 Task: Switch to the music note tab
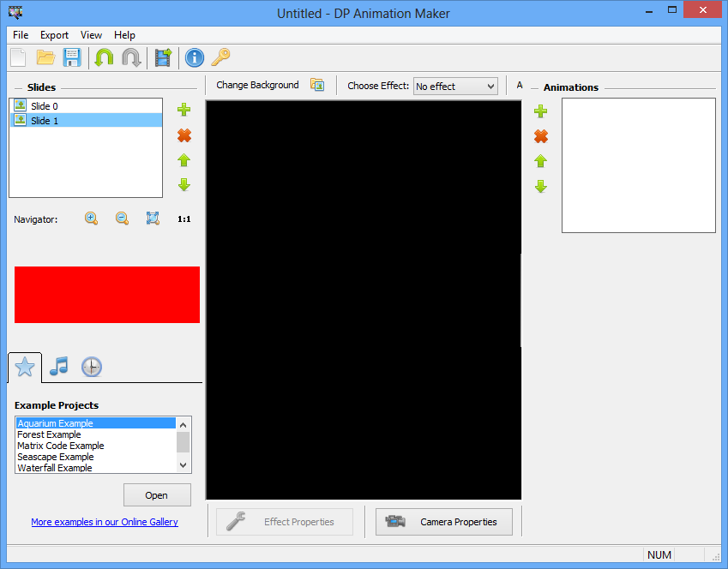(58, 367)
